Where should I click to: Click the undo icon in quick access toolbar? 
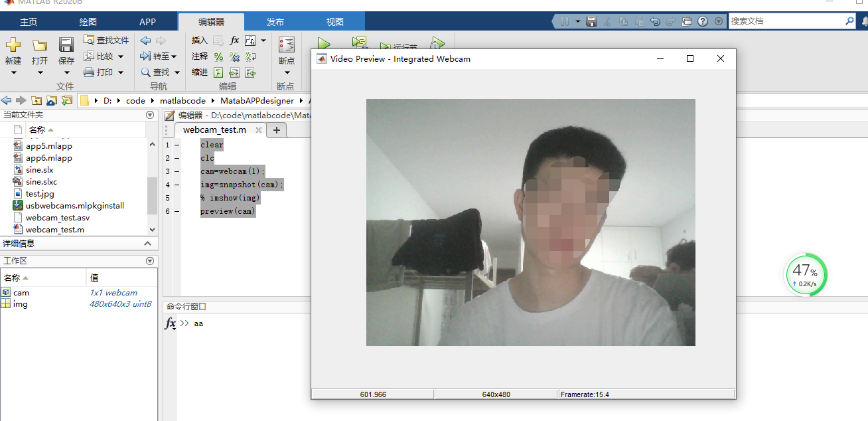coord(655,21)
